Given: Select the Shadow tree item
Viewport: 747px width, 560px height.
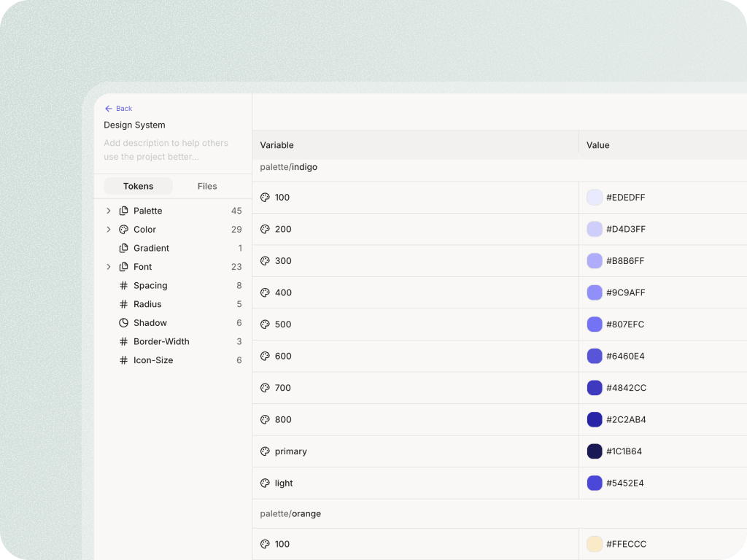Looking at the screenshot, I should pos(173,323).
